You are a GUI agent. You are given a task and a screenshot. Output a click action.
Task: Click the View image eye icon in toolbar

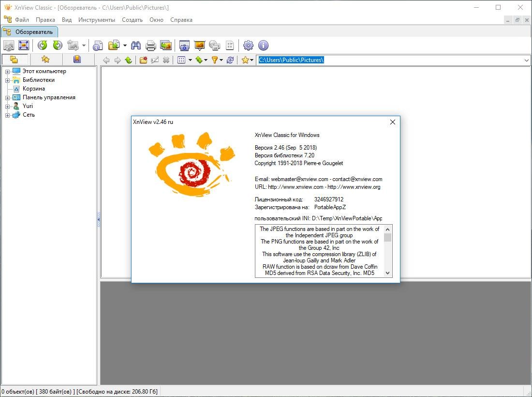click(x=9, y=45)
